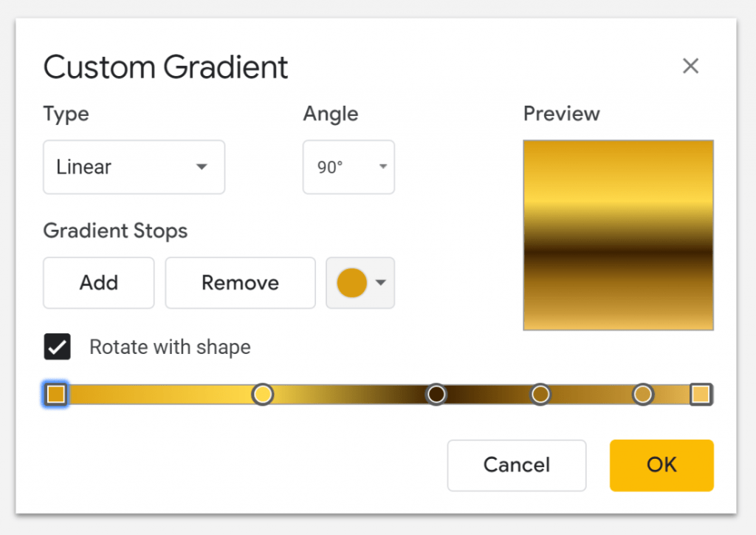Select the dark brown gradient stop

(x=436, y=394)
